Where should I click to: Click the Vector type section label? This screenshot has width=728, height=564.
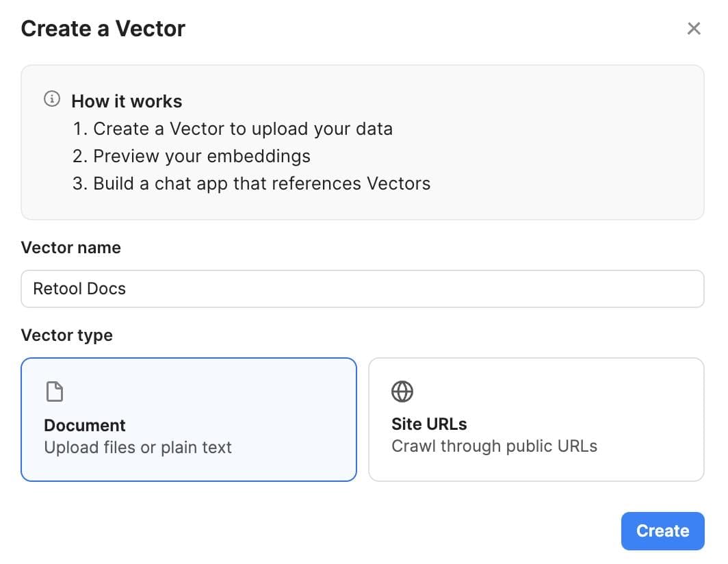pos(66,335)
